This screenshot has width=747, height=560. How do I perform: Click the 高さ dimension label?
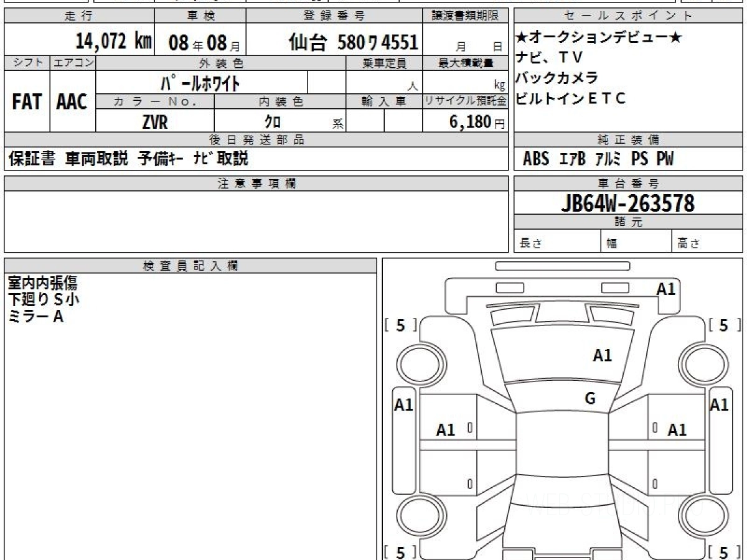[688, 244]
